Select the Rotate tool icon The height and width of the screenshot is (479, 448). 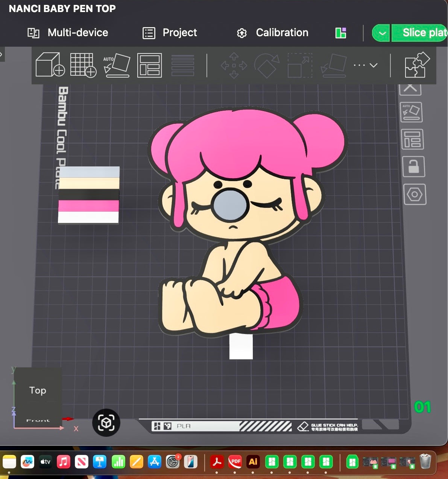(x=267, y=66)
